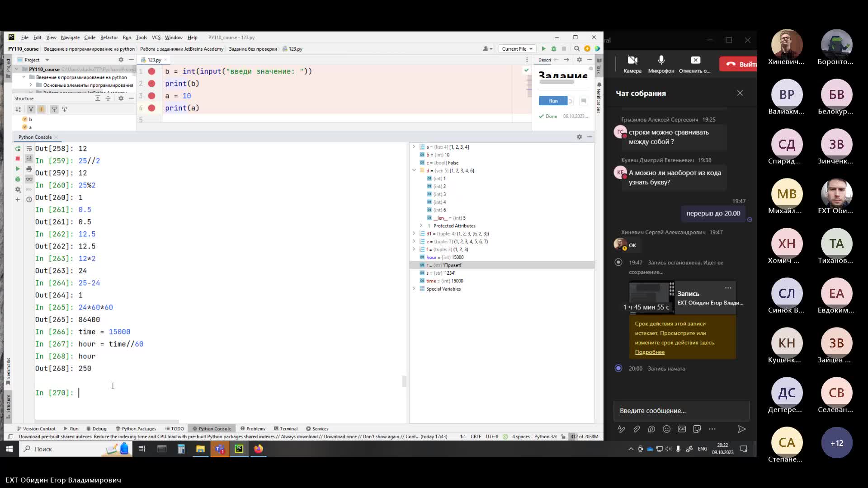Viewport: 868px width, 488px height.
Task: Open the Refactor menu
Action: click(x=109, y=38)
